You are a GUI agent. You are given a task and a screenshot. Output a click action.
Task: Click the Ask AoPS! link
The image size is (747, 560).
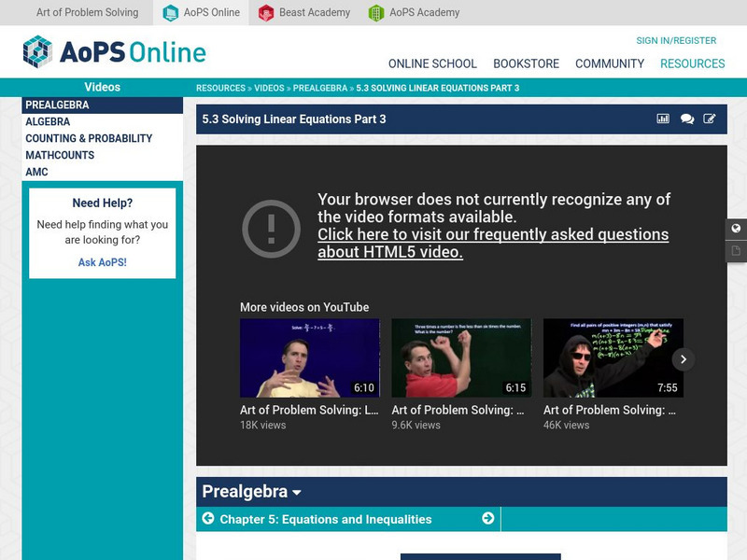click(103, 262)
